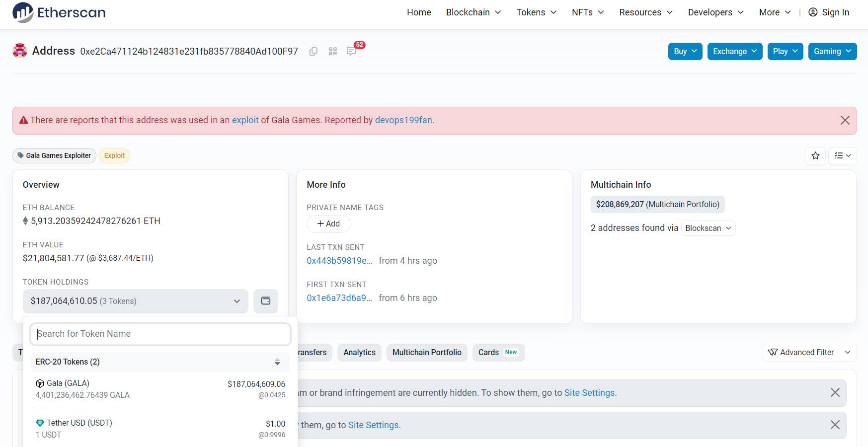Click the Advanced Filter button

click(x=801, y=352)
